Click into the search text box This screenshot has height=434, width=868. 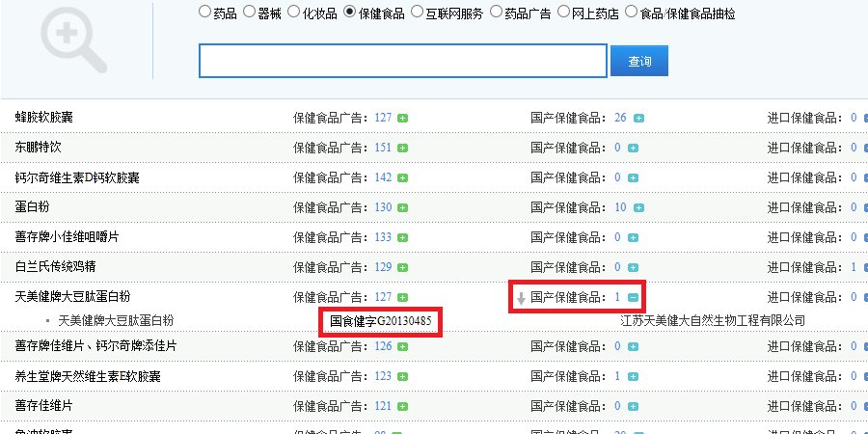(x=402, y=61)
